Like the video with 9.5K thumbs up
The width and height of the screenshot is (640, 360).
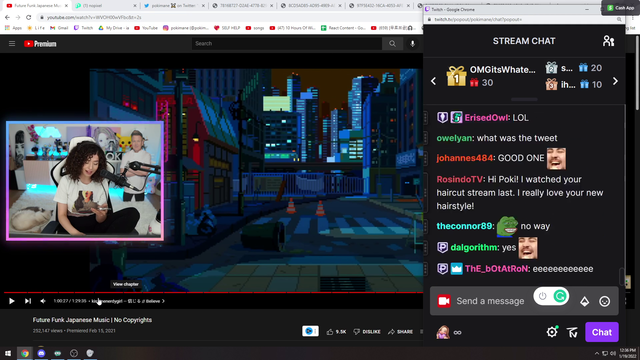336,332
